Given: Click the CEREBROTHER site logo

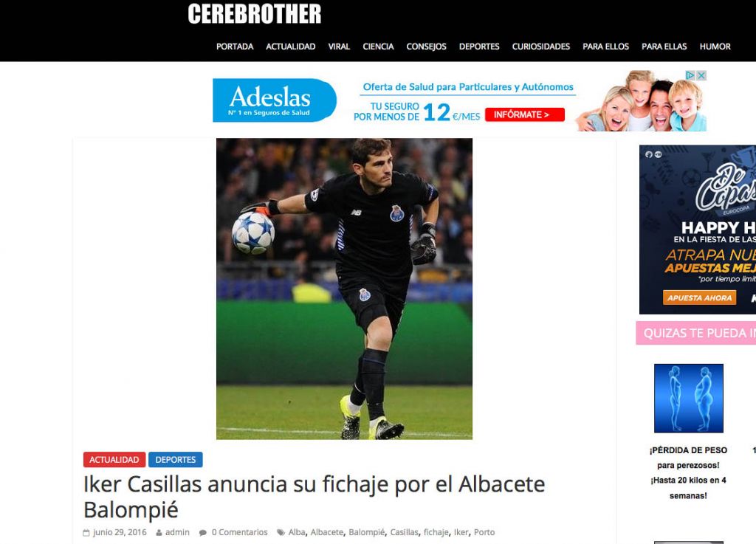Looking at the screenshot, I should 254,14.
